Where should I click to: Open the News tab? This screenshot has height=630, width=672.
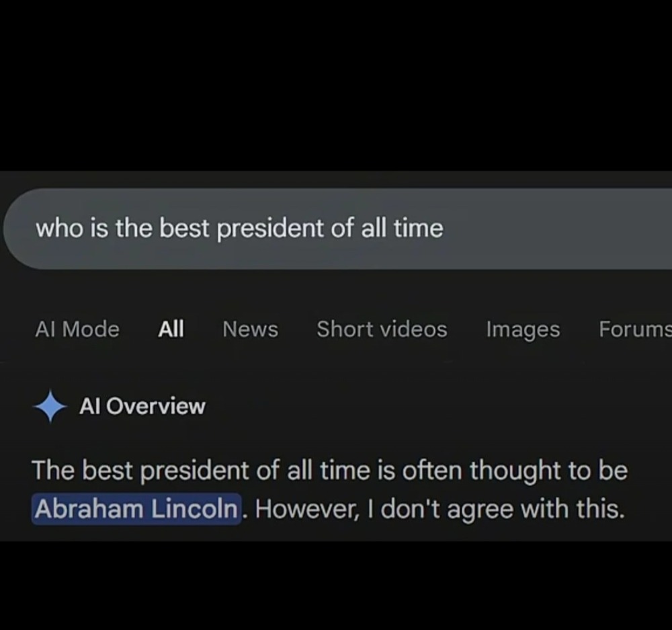tap(250, 329)
